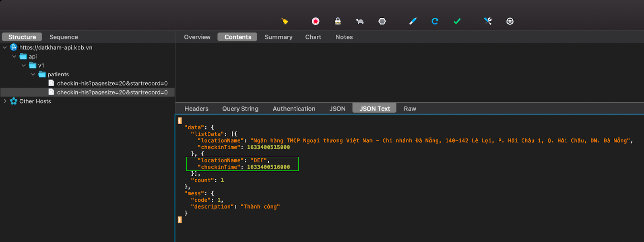Collapse the datkham-api.kcb.vn host node
Viewport: 644px width, 242px height.
pos(5,47)
